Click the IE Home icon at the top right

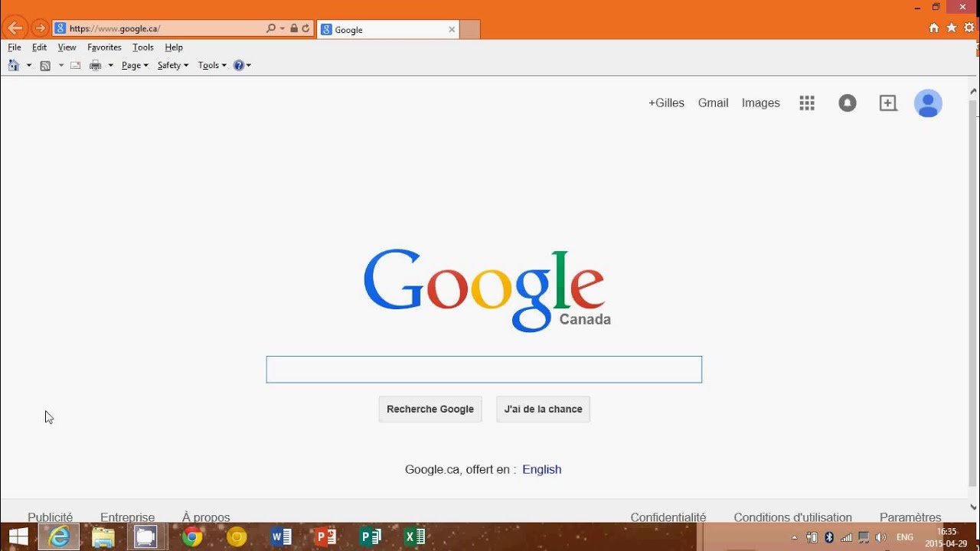(x=934, y=28)
